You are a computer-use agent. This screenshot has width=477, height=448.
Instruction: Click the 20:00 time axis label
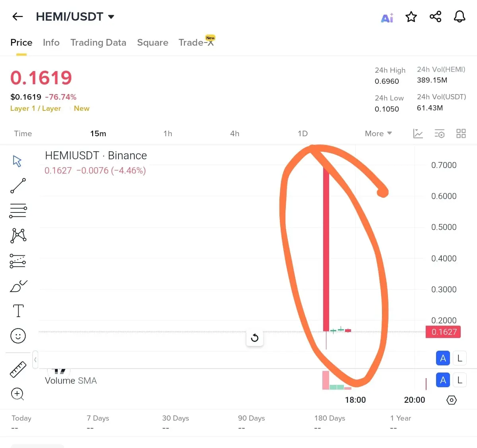click(414, 400)
